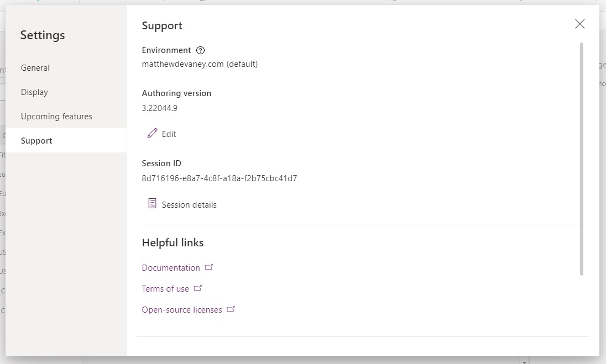View the Open-source licenses page

(x=182, y=309)
